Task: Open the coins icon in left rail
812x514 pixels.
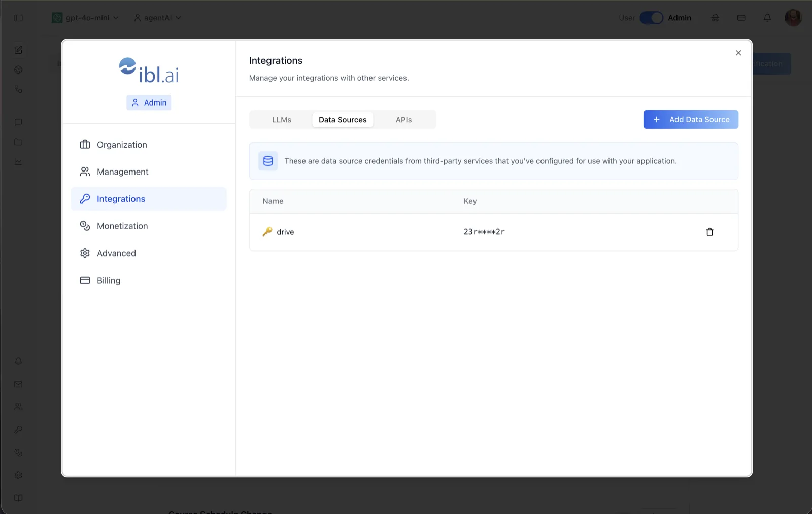Action: point(18,452)
